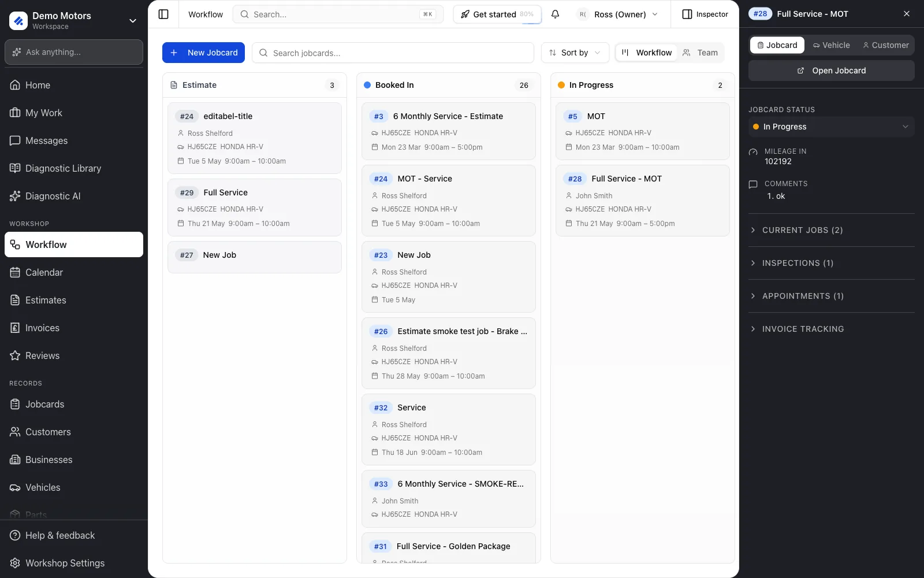Toggle the Inspector panel

[x=705, y=14]
